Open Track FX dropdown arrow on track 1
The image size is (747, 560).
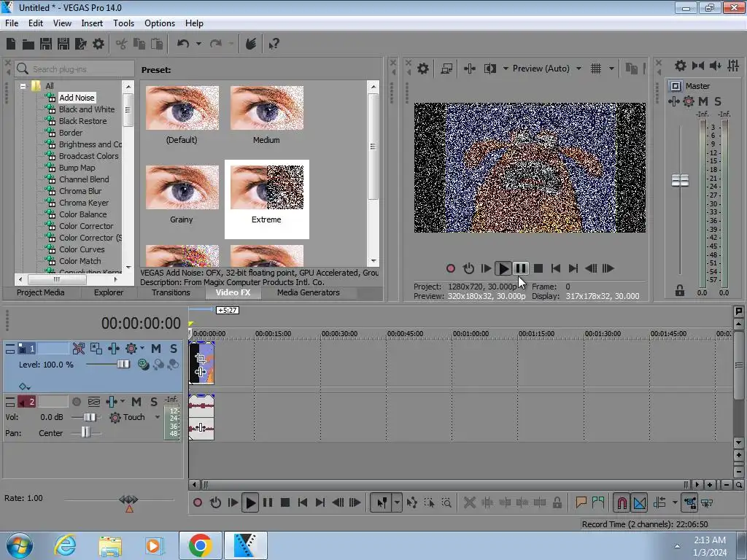(x=142, y=349)
